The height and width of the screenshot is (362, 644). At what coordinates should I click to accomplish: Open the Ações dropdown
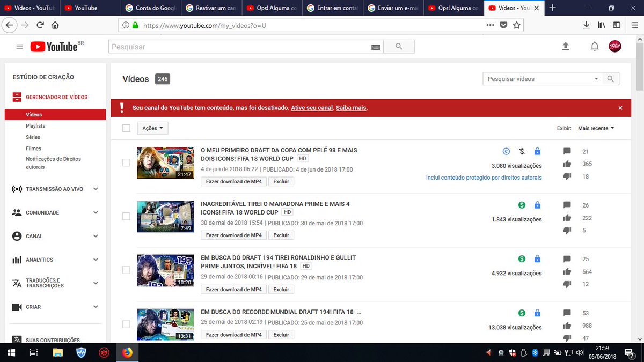153,128
